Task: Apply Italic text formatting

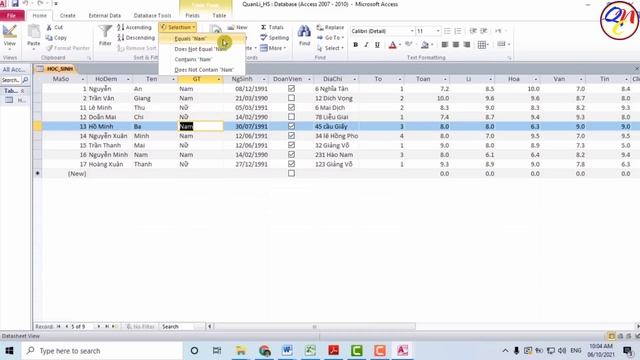Action: [366, 44]
